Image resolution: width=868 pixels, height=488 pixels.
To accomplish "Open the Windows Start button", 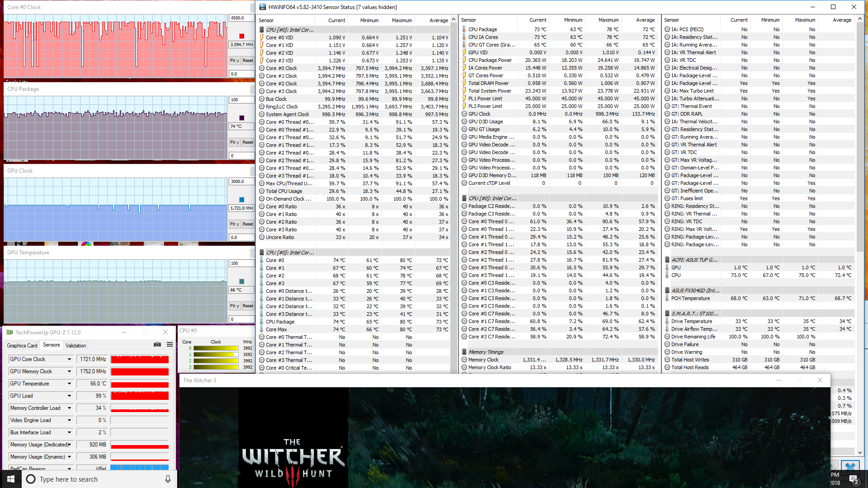I will (11, 479).
